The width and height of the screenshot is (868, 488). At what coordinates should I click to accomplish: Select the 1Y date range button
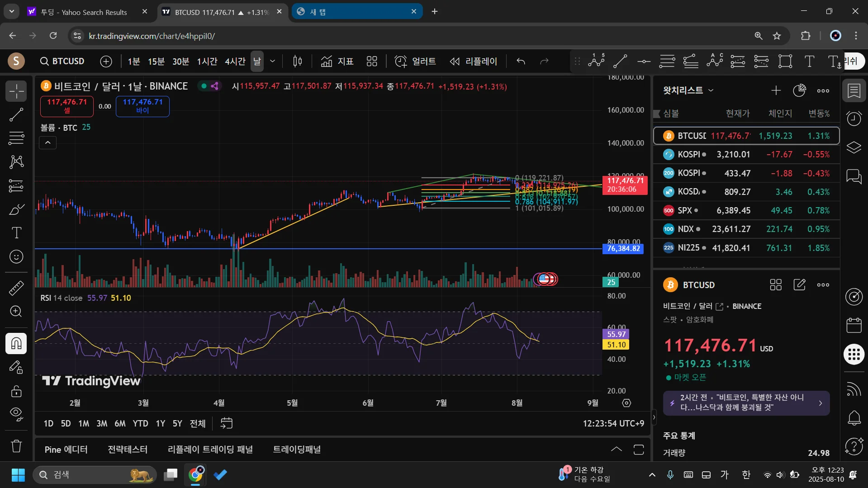point(160,423)
